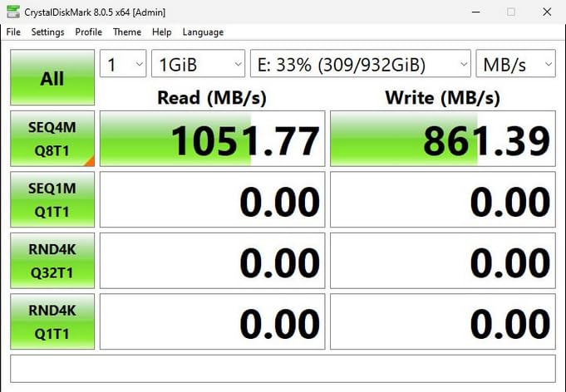Close the CrystalDiskMark window
566x392 pixels.
(x=547, y=12)
